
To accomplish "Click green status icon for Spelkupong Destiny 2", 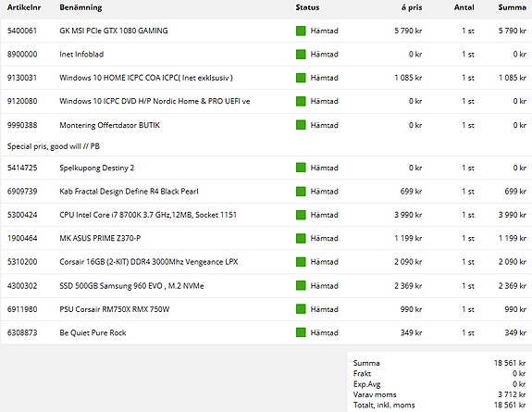I will tap(301, 168).
